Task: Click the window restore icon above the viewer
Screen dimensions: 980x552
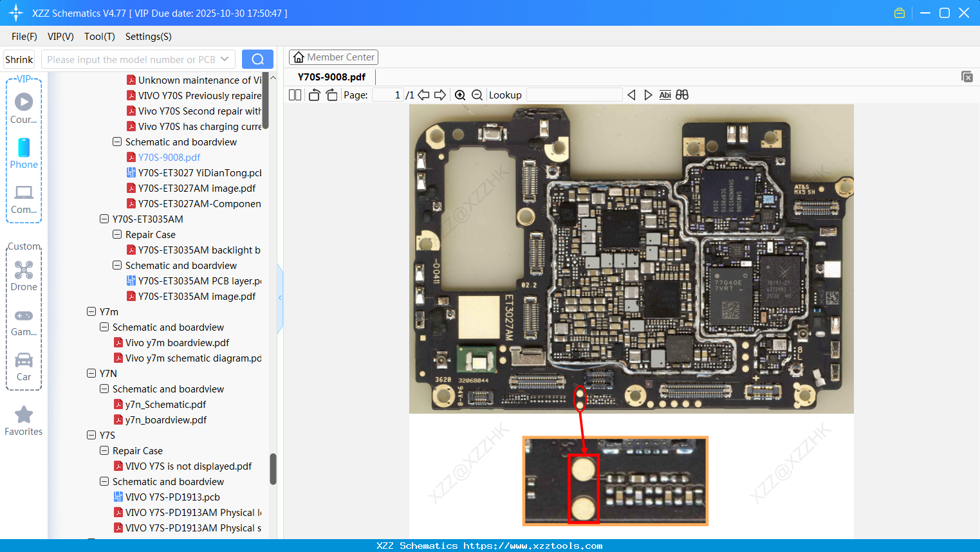Action: tap(967, 77)
